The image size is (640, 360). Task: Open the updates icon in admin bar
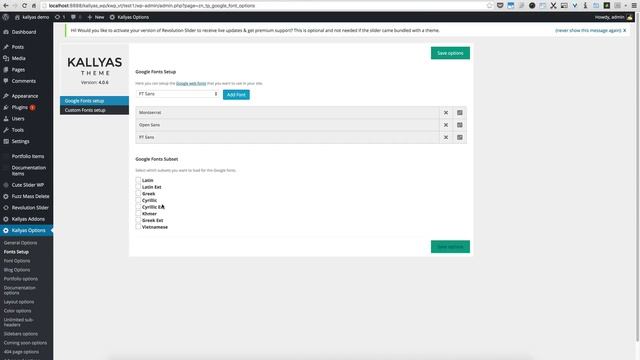[60, 17]
